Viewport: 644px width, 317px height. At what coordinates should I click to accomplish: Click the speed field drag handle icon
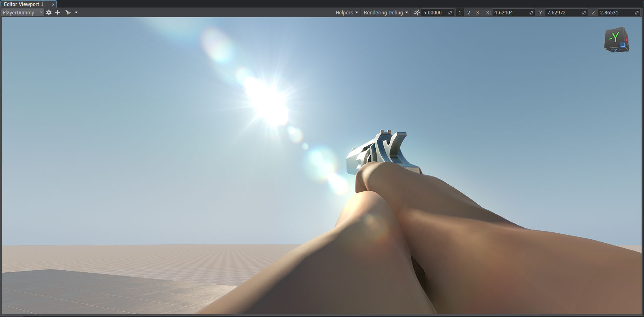click(450, 13)
